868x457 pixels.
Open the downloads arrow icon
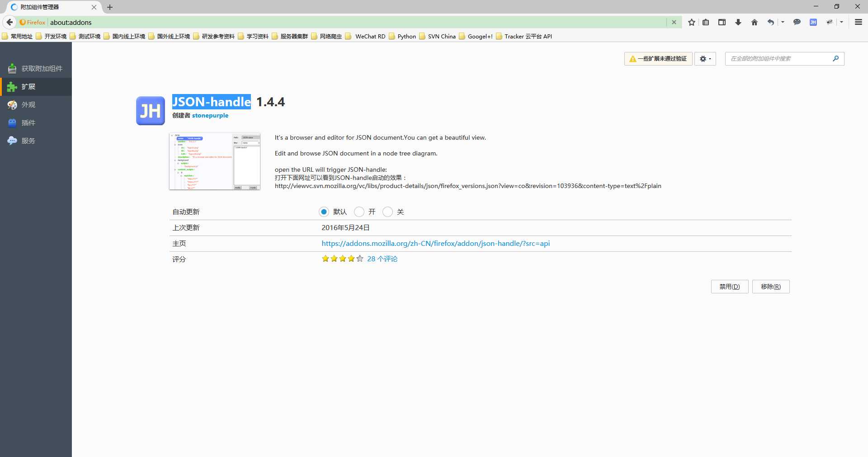coord(738,22)
